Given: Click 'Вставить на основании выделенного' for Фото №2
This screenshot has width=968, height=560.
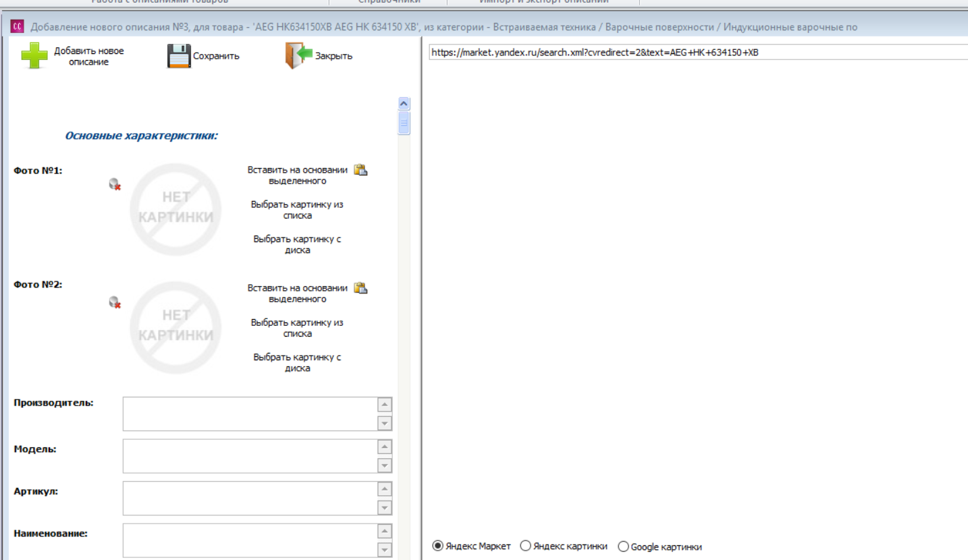Looking at the screenshot, I should tap(298, 293).
